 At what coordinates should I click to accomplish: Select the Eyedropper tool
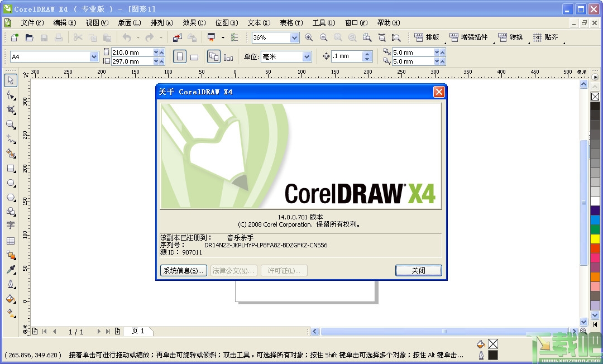(11, 270)
